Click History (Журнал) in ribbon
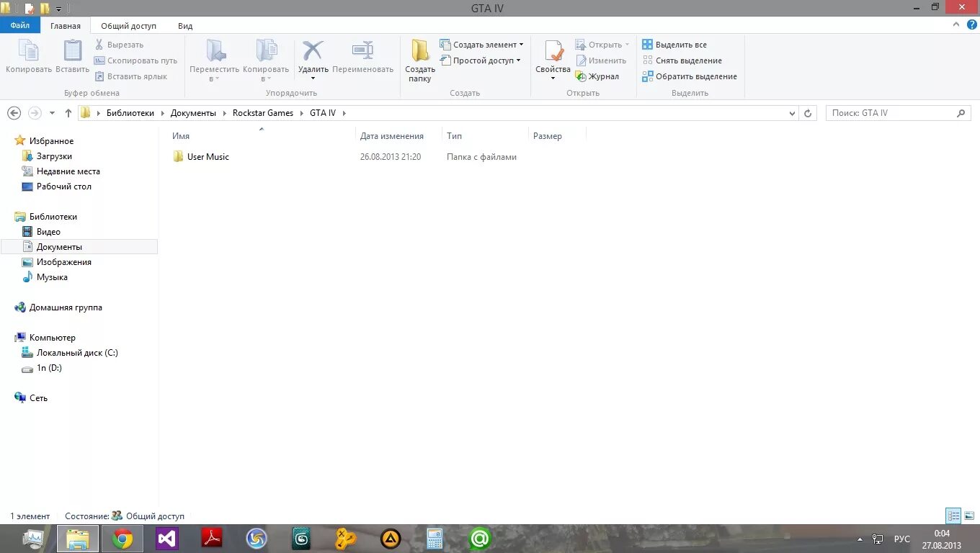Screen dimensions: 980x553 597,76
